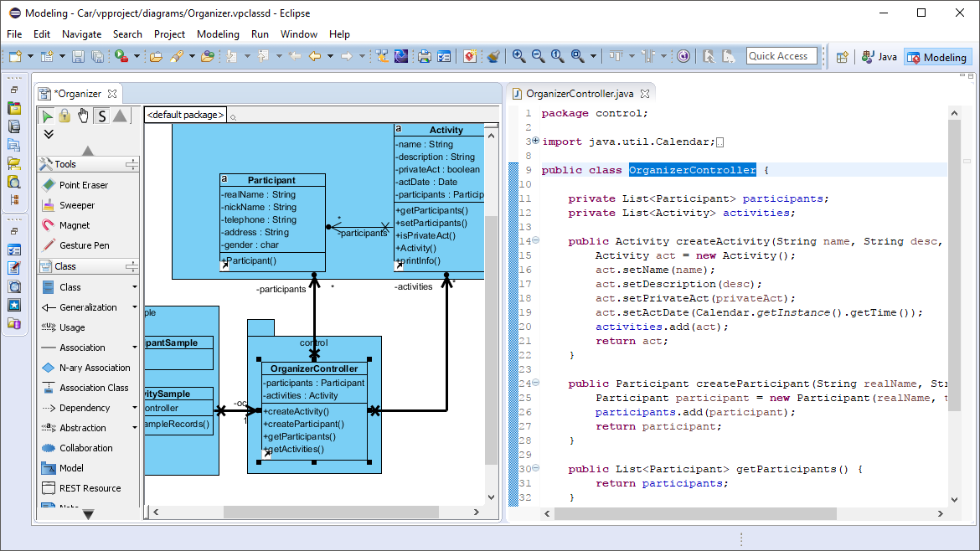The image size is (980, 551).
Task: Select the hand pan tool
Action: pos(83,116)
